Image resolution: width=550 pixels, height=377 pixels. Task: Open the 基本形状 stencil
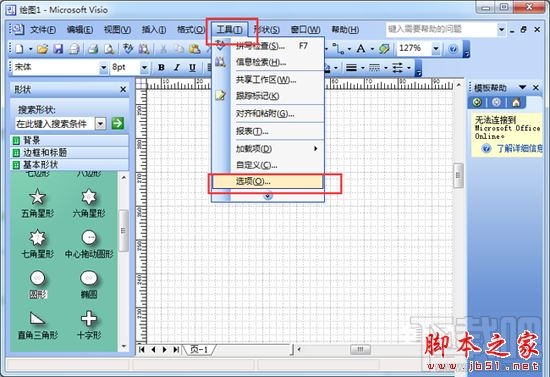point(69,164)
